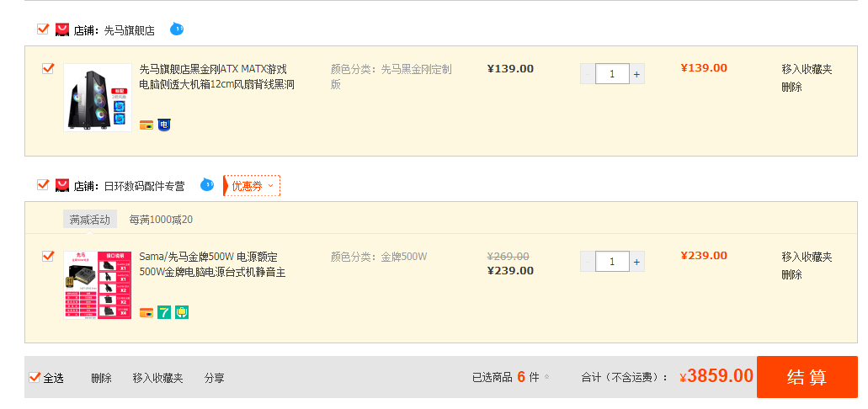This screenshot has width=868, height=409.
Task: Click 分享 in the bottom bar
Action: 214,378
